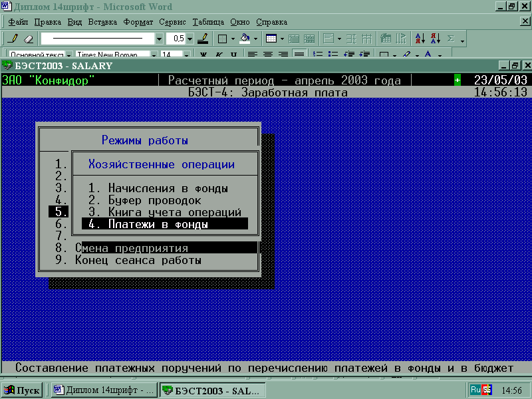Viewport: 532px width, 399px height.
Task: Switch to 'Диплом 14шрифт' taskbar button
Action: (x=104, y=390)
